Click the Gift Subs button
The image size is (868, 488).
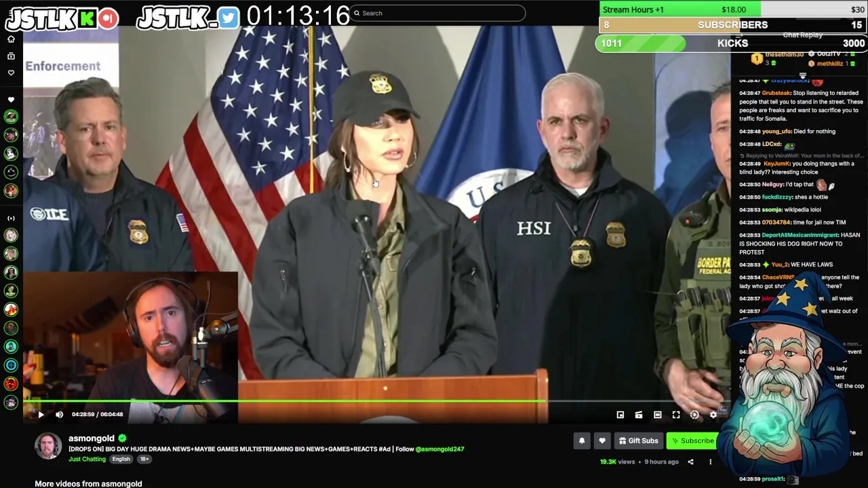638,441
